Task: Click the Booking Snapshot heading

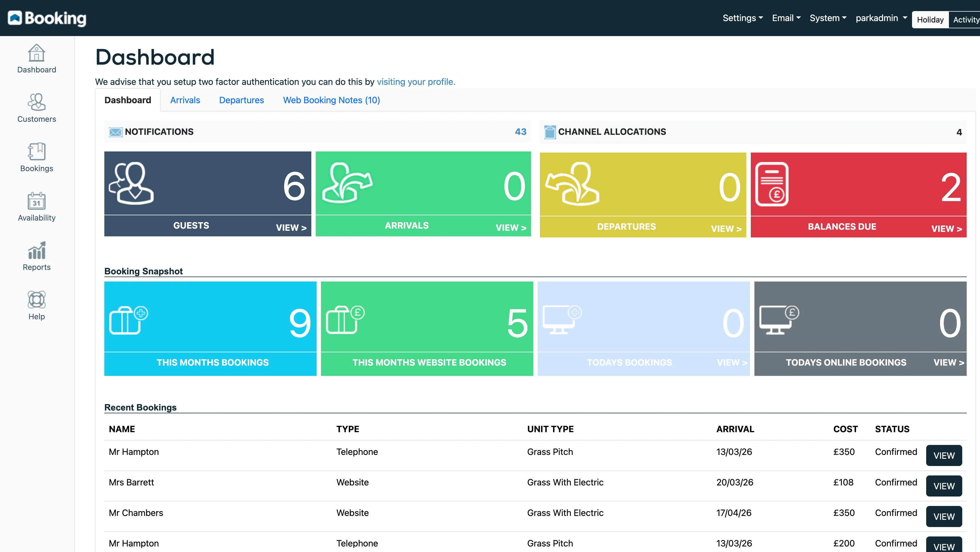Action: coord(143,271)
